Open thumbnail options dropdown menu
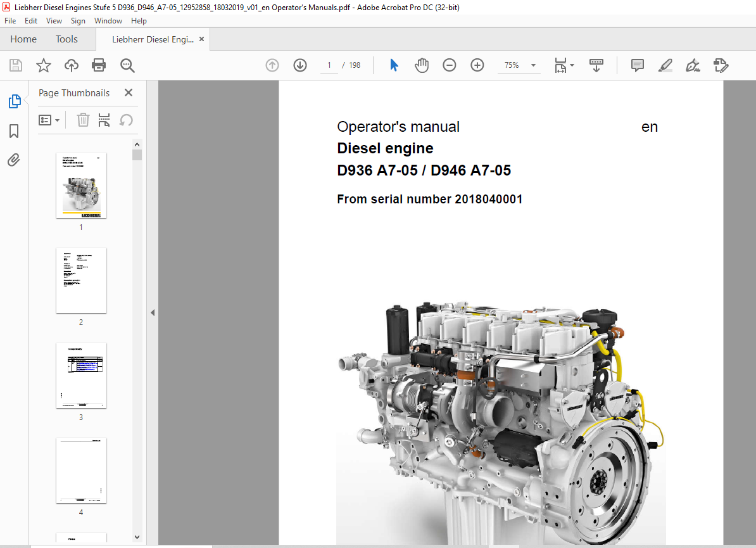 click(x=49, y=120)
